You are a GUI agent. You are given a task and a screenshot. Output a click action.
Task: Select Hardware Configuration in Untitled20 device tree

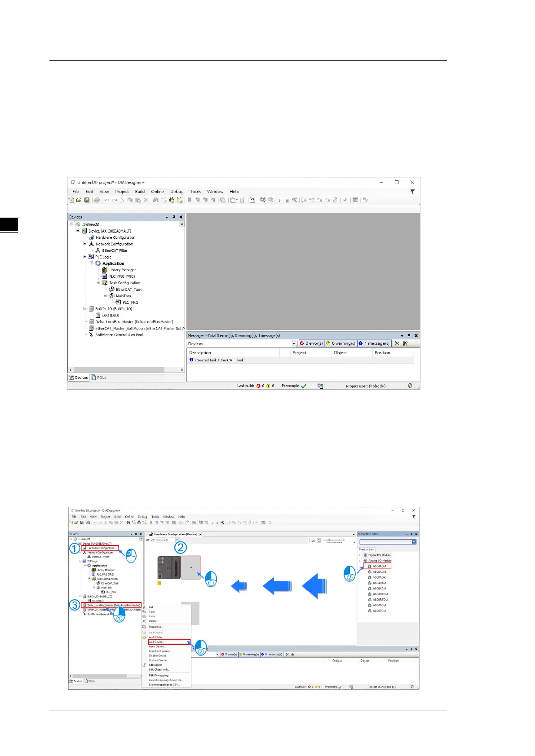pos(115,237)
